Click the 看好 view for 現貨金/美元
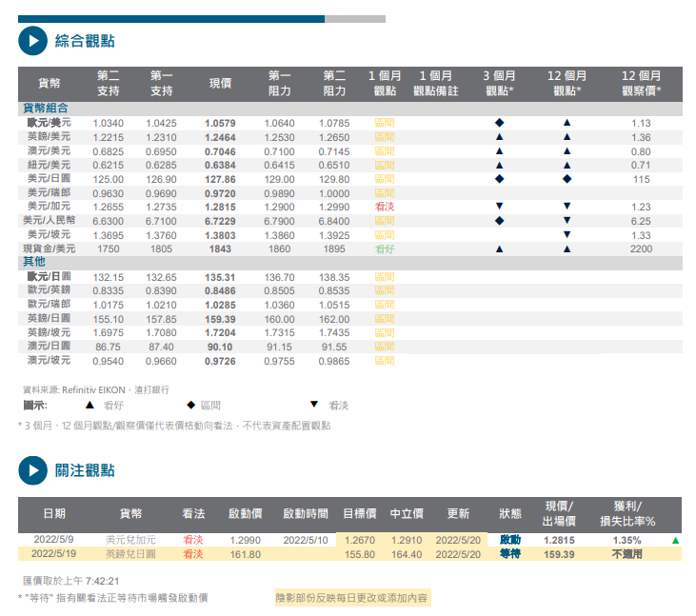The width and height of the screenshot is (696, 616). coord(384,248)
